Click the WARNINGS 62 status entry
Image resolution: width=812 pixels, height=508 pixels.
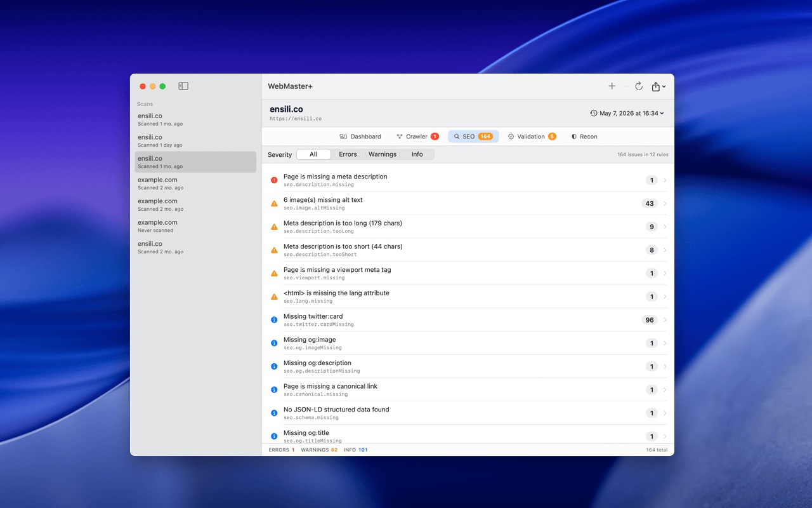pyautogui.click(x=319, y=450)
